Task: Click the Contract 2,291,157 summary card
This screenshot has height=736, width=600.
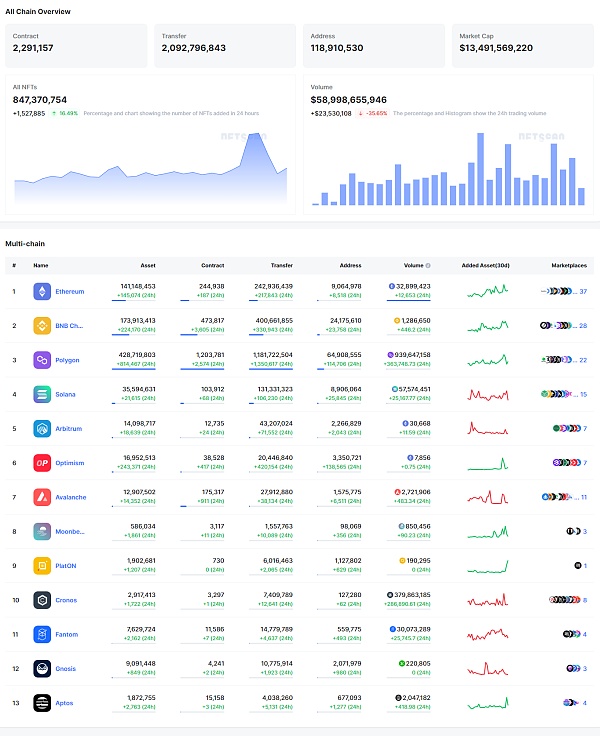Action: tap(76, 46)
